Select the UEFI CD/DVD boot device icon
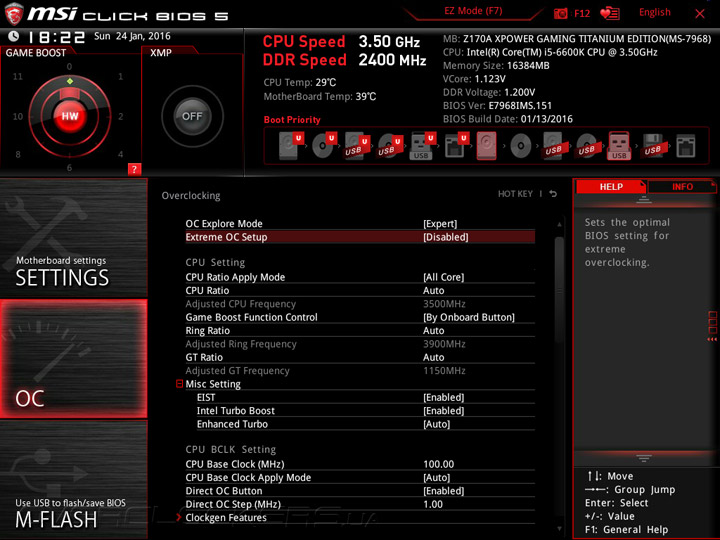This screenshot has width=720, height=540. click(x=323, y=146)
